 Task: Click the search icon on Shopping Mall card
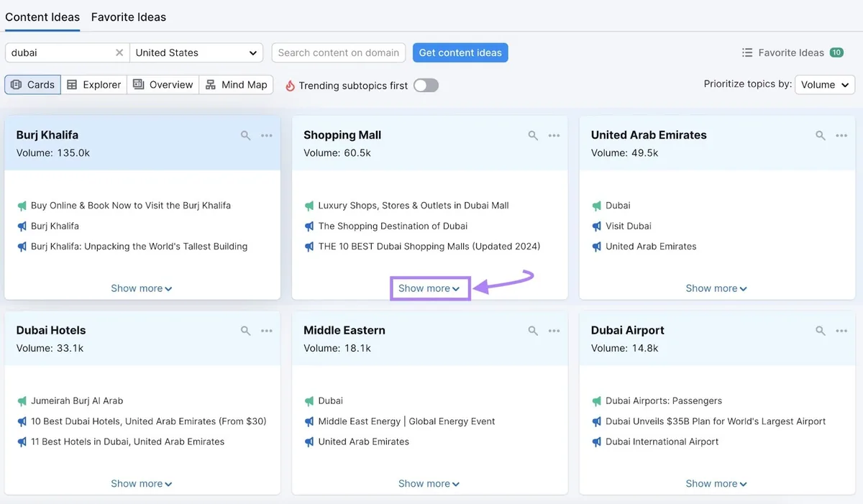pyautogui.click(x=533, y=135)
